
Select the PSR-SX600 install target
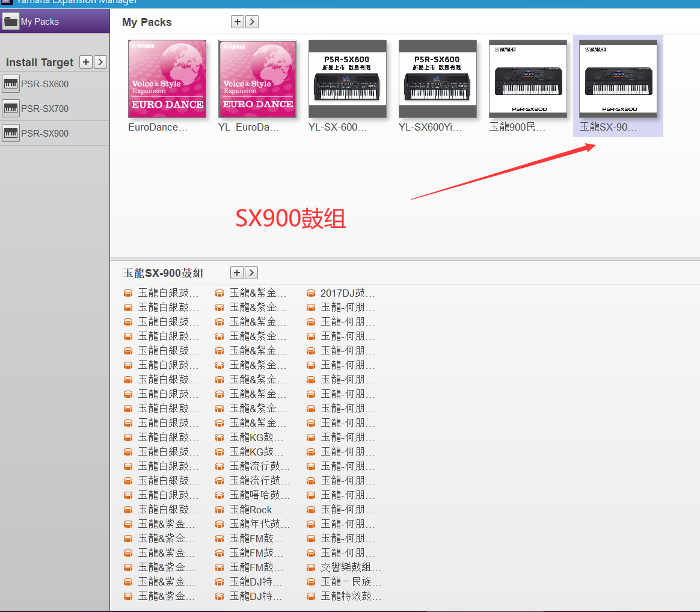(x=55, y=84)
